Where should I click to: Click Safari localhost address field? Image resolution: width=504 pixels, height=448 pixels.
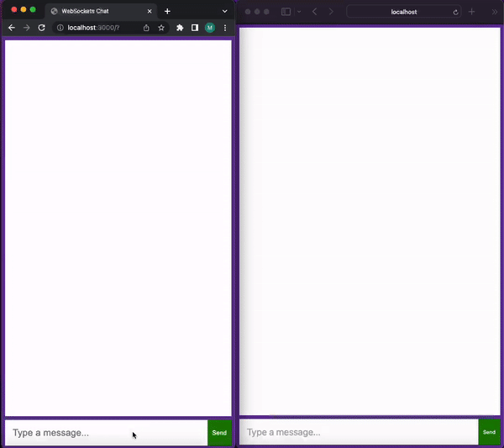pyautogui.click(x=404, y=12)
